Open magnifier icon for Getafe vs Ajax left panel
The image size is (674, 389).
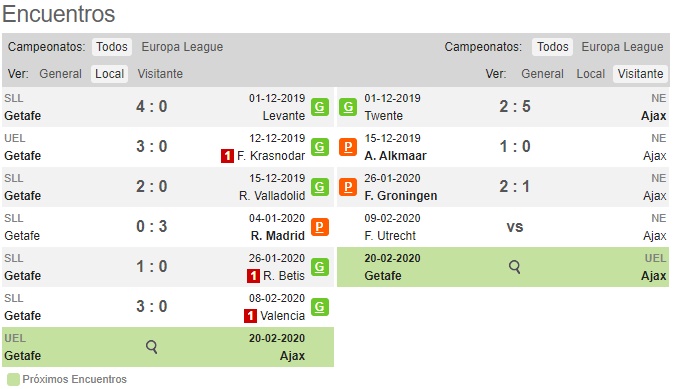click(x=151, y=346)
